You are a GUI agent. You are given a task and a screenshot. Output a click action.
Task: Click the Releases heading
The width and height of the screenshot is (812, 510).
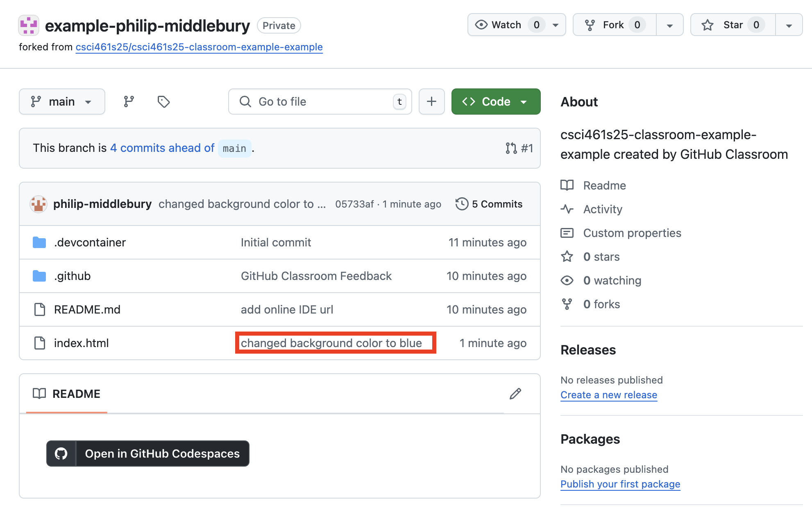(x=588, y=350)
